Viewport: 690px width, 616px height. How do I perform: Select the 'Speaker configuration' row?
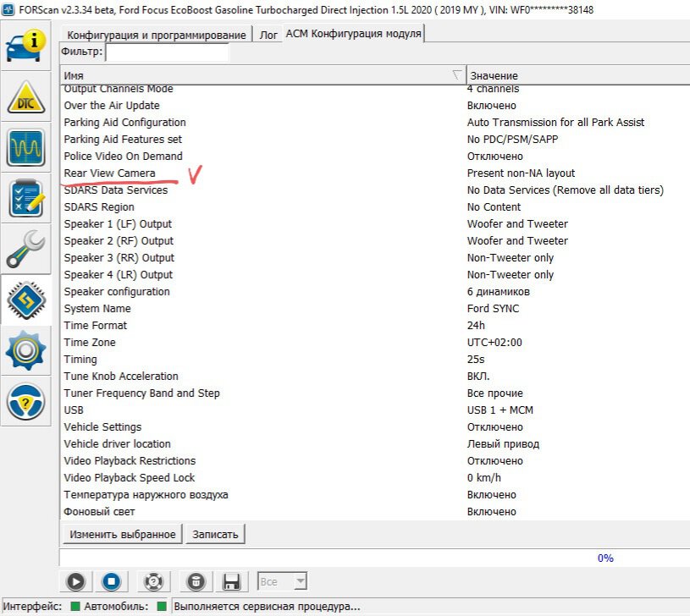coord(375,292)
